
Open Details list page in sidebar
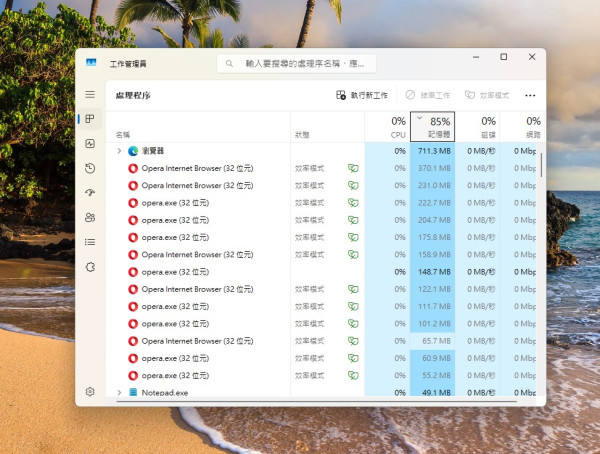coord(90,241)
